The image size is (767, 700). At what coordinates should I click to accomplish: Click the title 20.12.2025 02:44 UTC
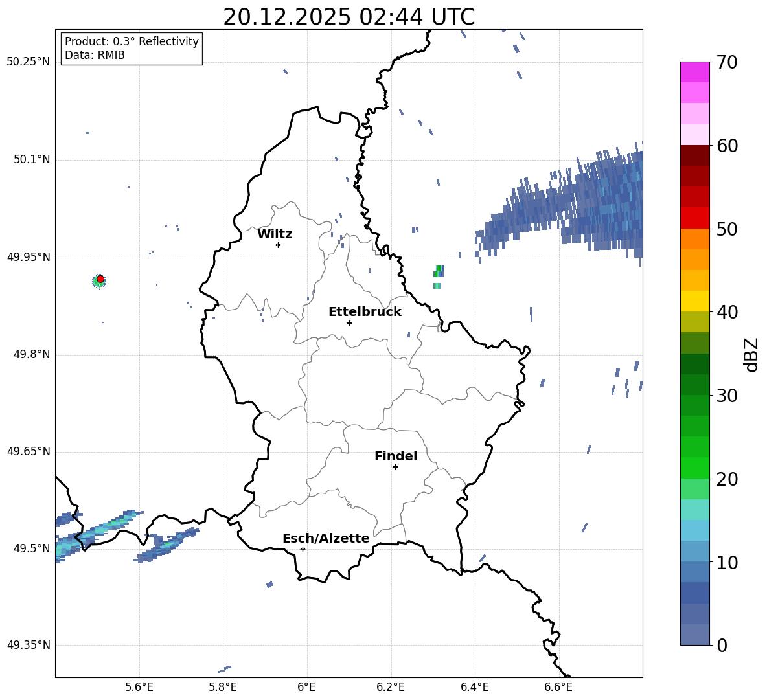(349, 17)
